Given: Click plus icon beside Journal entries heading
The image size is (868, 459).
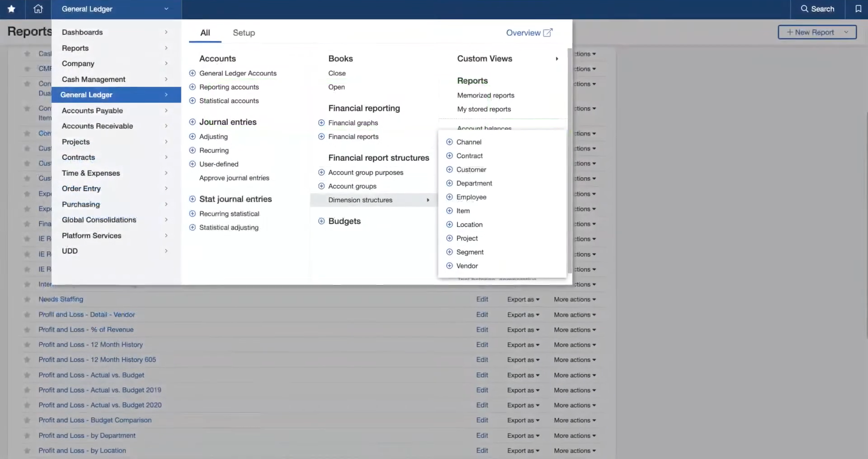Looking at the screenshot, I should click(192, 122).
